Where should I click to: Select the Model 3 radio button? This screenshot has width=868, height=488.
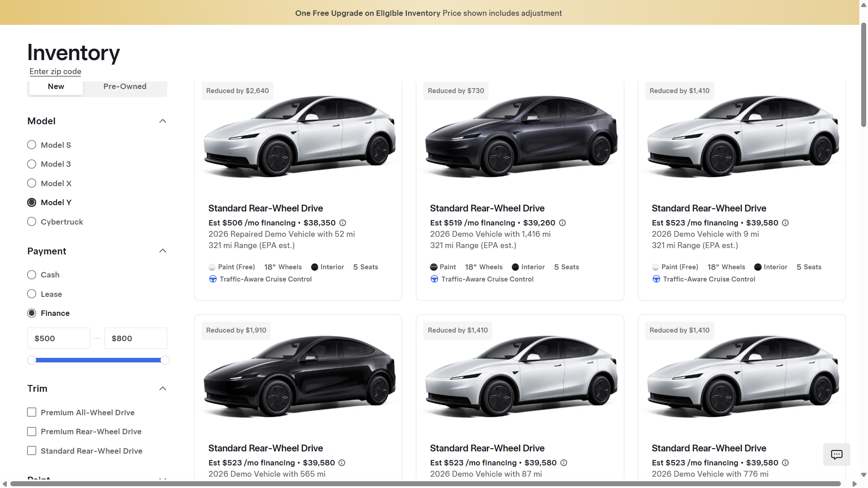click(x=32, y=164)
